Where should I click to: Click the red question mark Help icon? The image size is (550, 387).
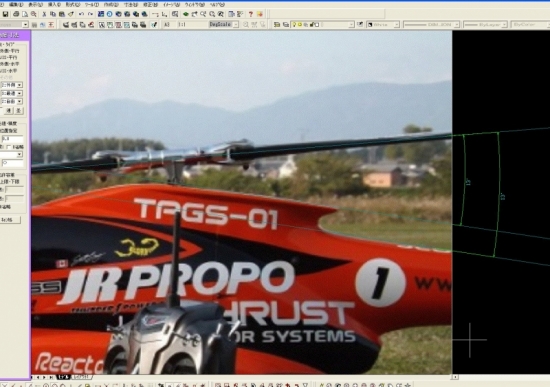click(x=251, y=14)
